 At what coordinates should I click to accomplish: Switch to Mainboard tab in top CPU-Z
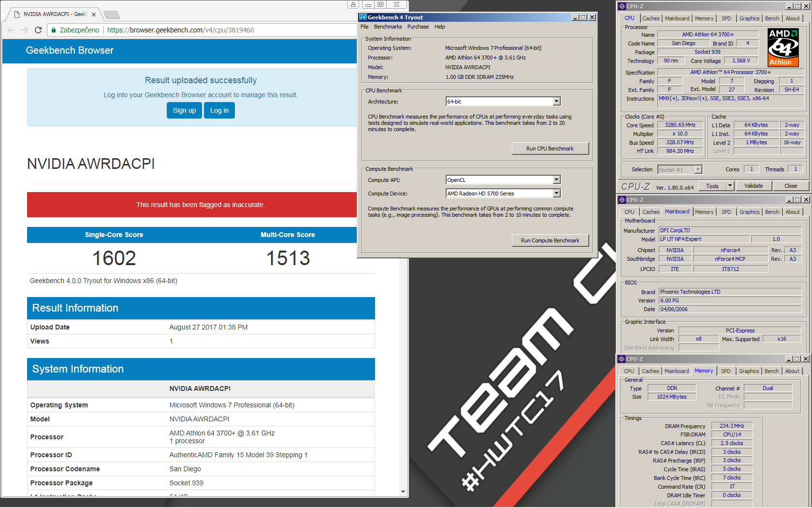(x=677, y=18)
